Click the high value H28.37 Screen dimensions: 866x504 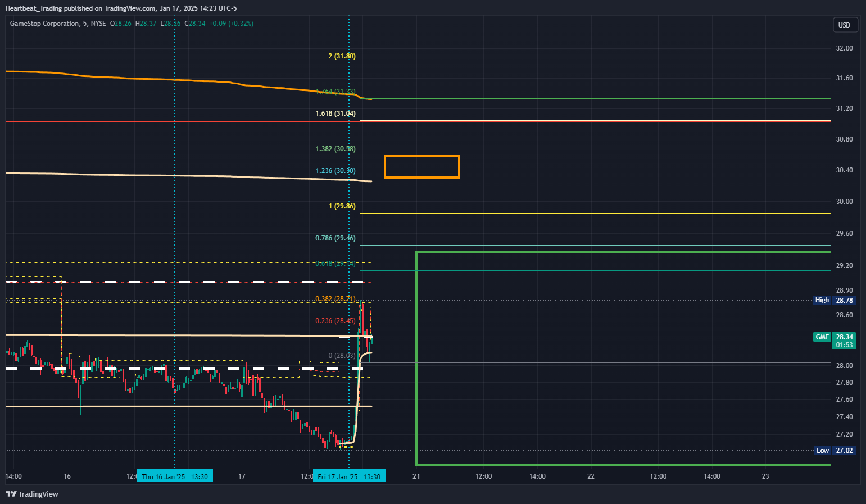tap(146, 24)
